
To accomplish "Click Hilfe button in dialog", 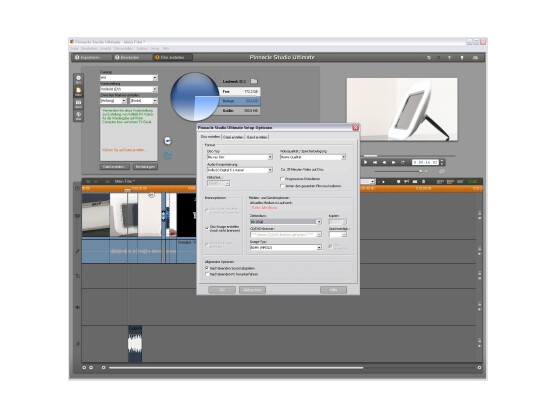I will 333,290.
